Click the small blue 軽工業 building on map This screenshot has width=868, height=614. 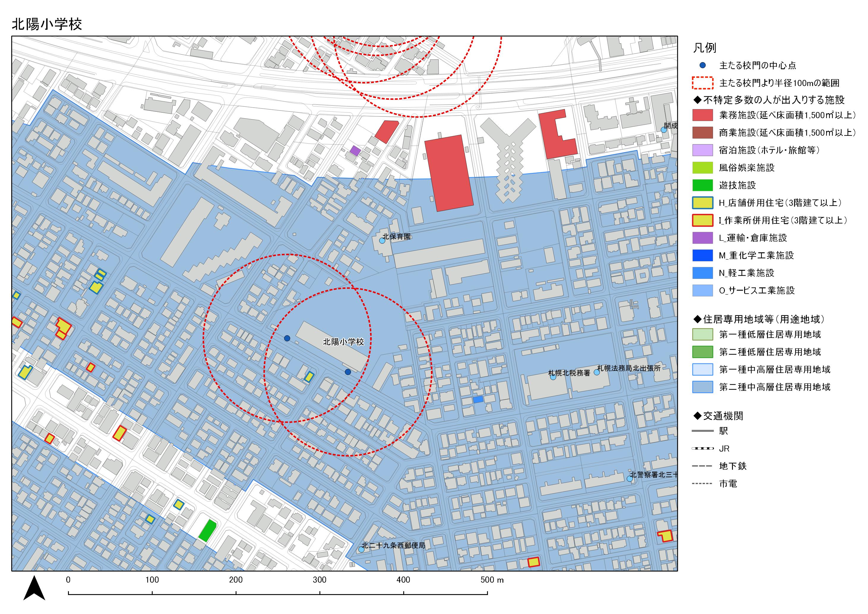tap(478, 399)
